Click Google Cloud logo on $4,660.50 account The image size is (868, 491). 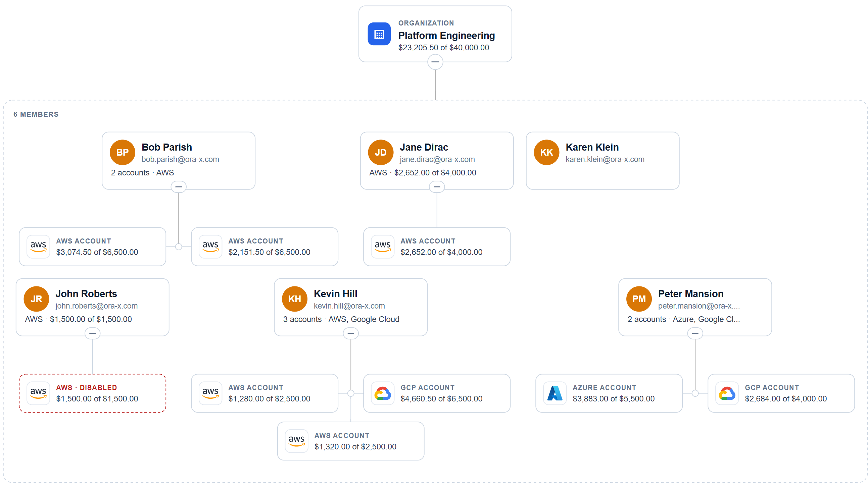[382, 393]
